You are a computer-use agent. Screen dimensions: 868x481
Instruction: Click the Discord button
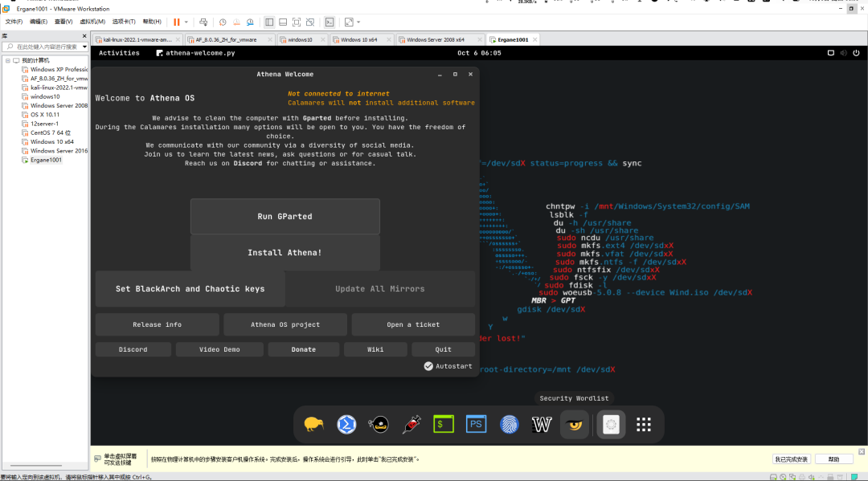pos(133,349)
